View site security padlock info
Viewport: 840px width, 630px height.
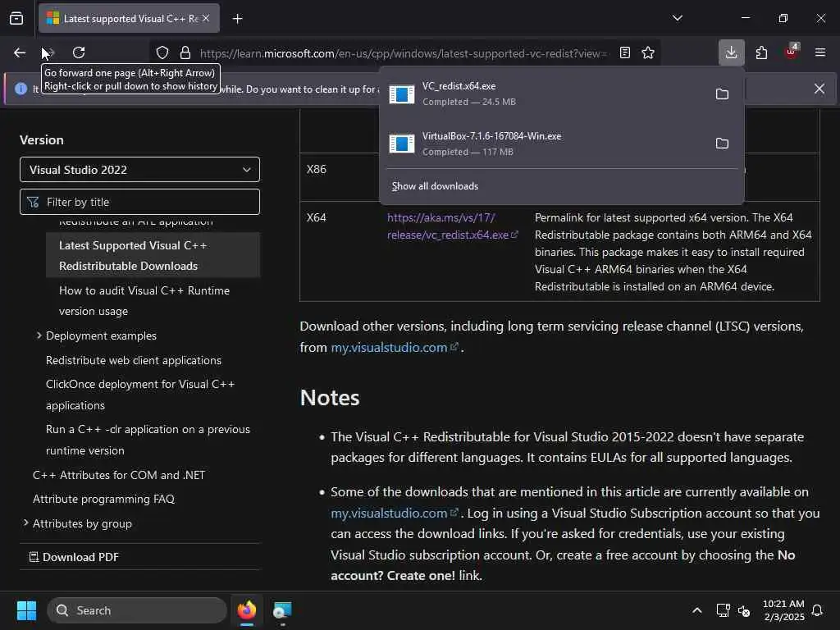click(x=185, y=52)
